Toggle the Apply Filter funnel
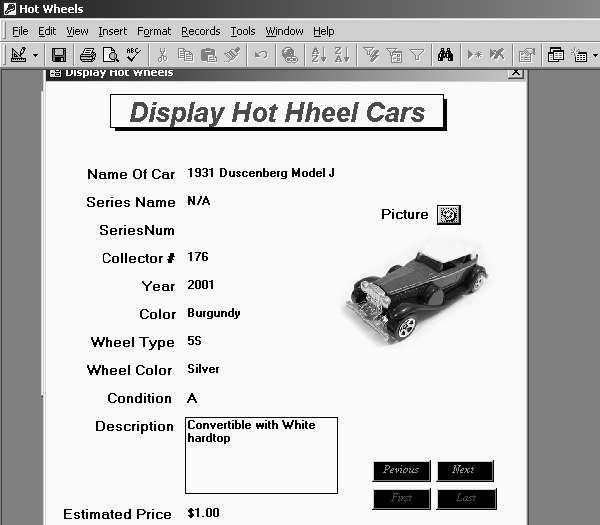The height and width of the screenshot is (525, 600). [x=417, y=55]
